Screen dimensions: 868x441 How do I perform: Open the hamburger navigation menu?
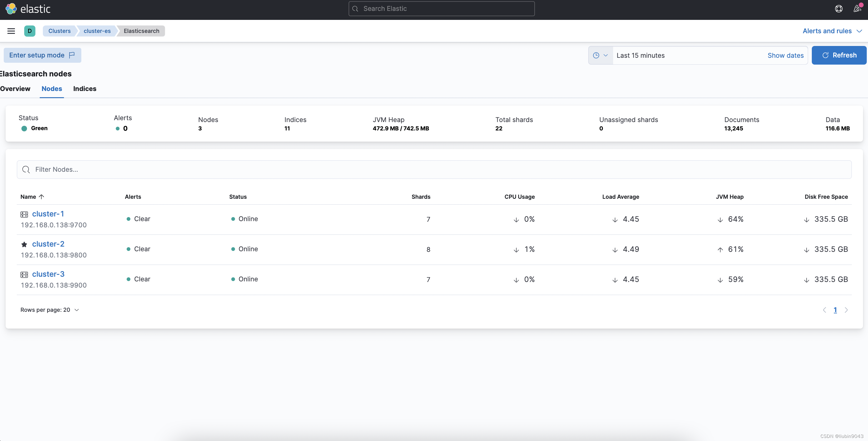tap(11, 31)
